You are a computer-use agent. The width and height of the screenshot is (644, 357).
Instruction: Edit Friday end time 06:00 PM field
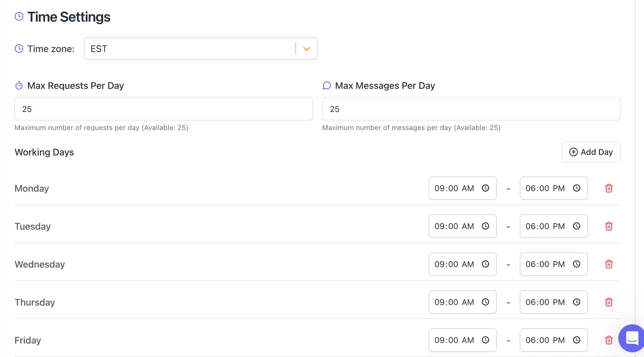[545, 340]
